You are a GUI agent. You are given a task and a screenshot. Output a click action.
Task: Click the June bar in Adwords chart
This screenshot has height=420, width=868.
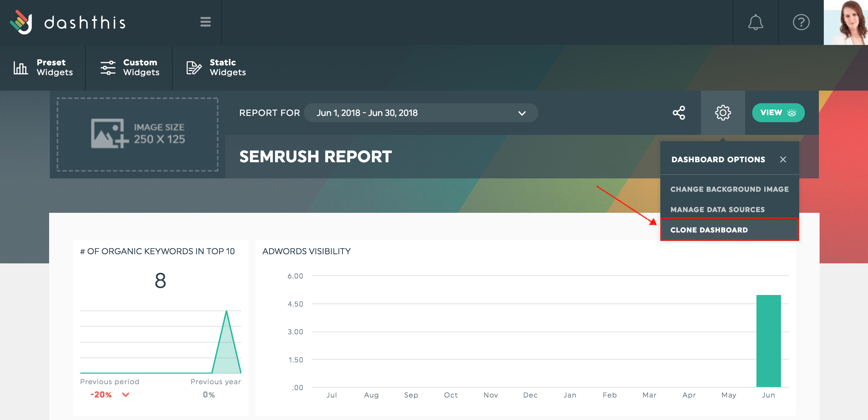click(x=768, y=341)
